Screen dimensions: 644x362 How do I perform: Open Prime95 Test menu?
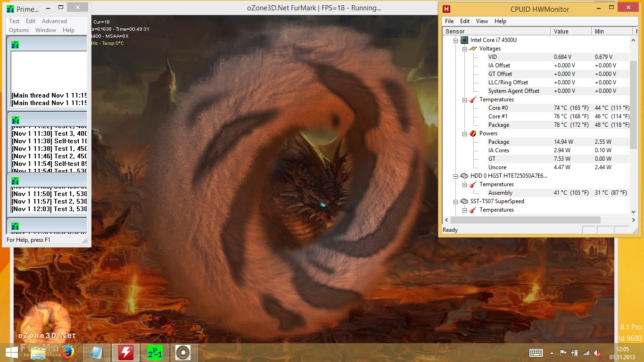pyautogui.click(x=14, y=21)
